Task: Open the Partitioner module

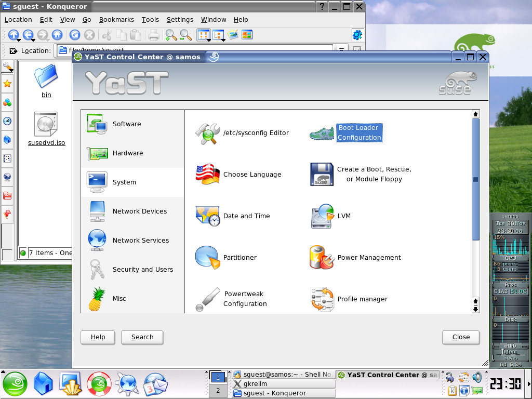Action: pos(226,258)
